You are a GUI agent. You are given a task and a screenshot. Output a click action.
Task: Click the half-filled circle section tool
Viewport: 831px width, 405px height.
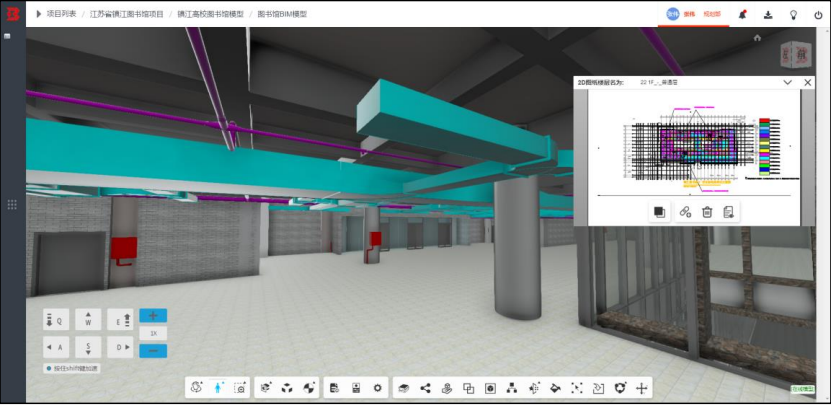coord(308,388)
